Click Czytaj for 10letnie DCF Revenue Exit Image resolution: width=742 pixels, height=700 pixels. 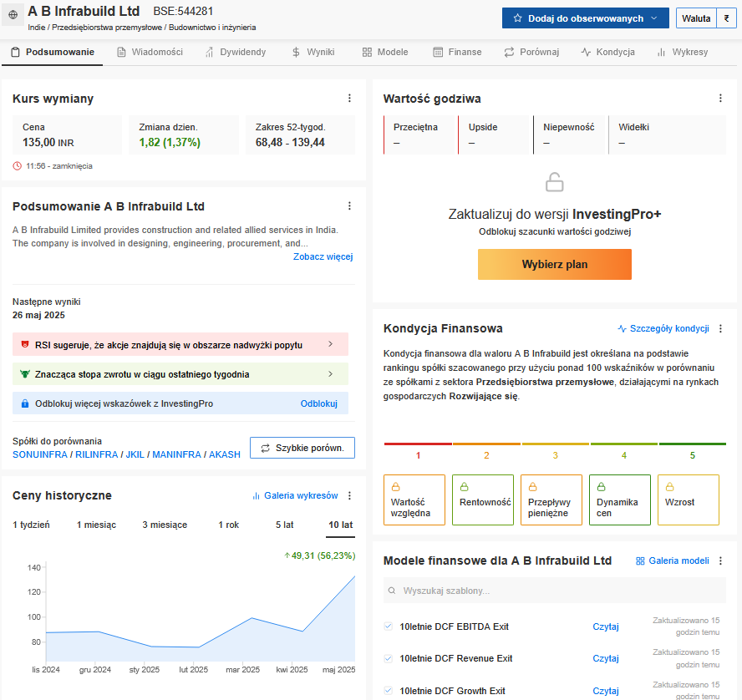pyautogui.click(x=606, y=658)
